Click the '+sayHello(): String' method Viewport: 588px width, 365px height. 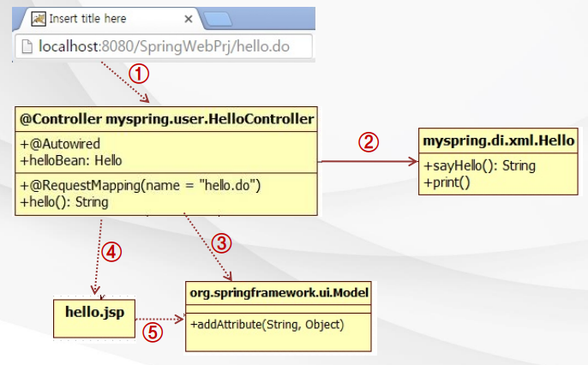(x=480, y=166)
